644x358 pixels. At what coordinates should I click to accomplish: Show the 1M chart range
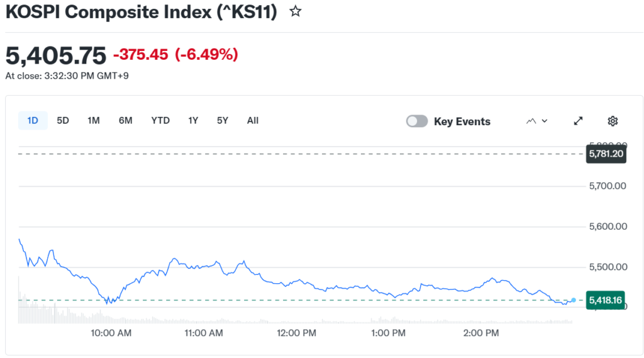(x=94, y=120)
